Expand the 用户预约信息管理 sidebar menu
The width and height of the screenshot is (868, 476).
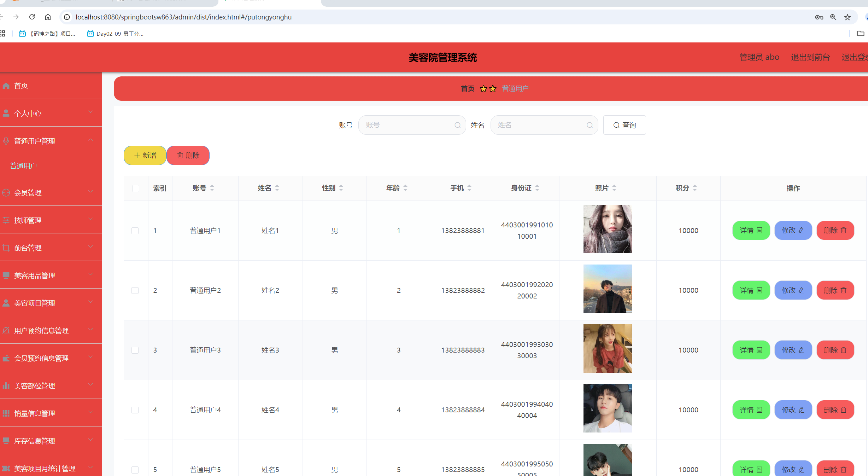51,330
